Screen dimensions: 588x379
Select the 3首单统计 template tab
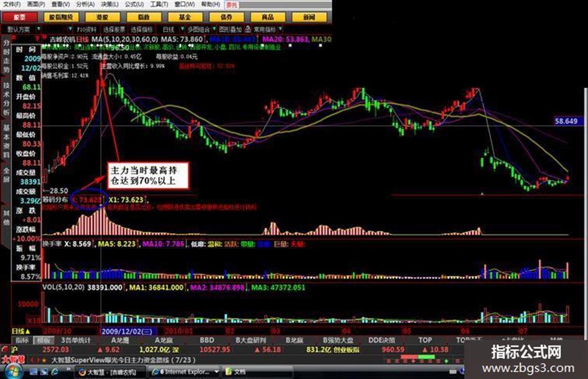coord(76,340)
